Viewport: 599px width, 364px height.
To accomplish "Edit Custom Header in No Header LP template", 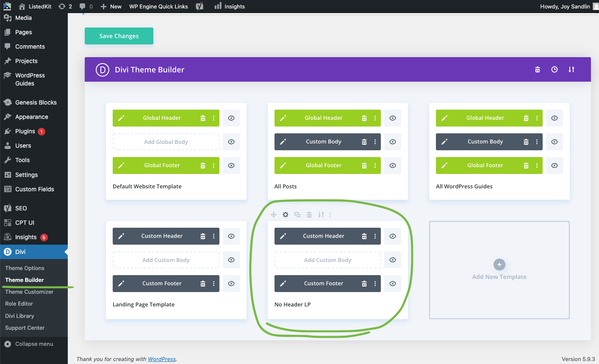I will (283, 236).
